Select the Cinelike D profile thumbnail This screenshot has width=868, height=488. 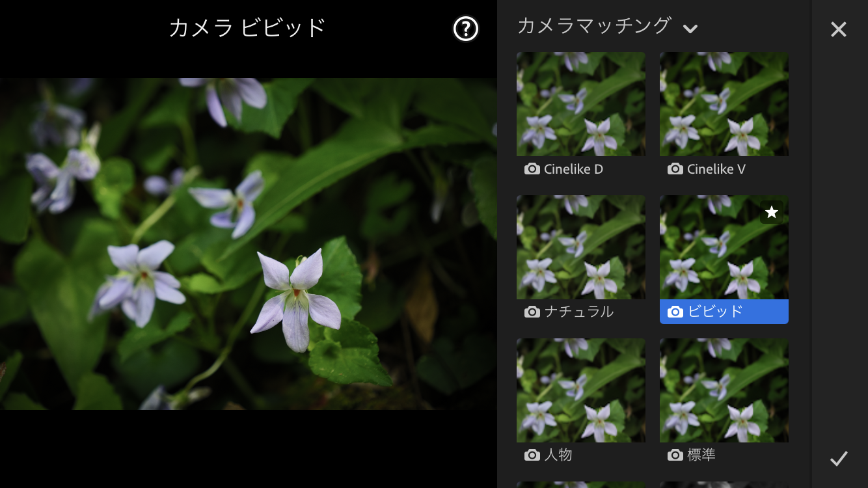coord(581,104)
